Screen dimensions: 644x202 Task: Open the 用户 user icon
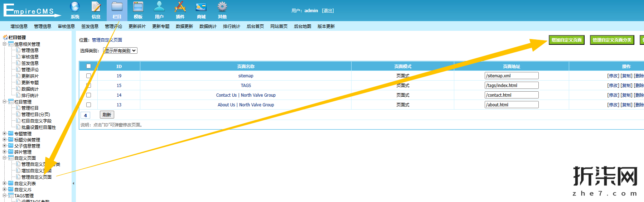pyautogui.click(x=159, y=7)
